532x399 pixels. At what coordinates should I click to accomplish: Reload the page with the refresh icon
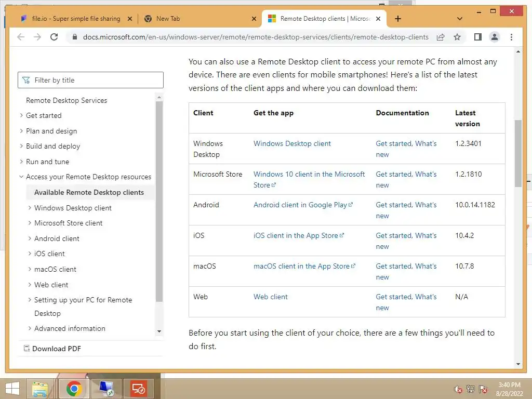click(54, 37)
